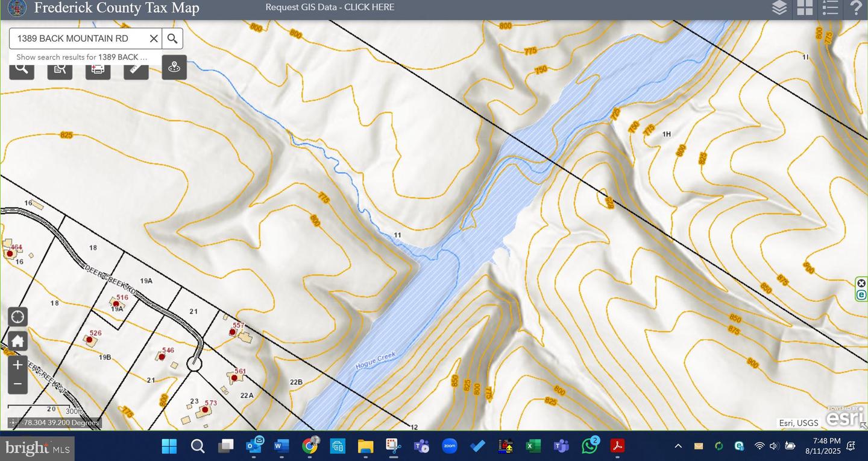Viewport: 868px width, 461px height.
Task: Open the Layer List panel
Action: [x=779, y=8]
